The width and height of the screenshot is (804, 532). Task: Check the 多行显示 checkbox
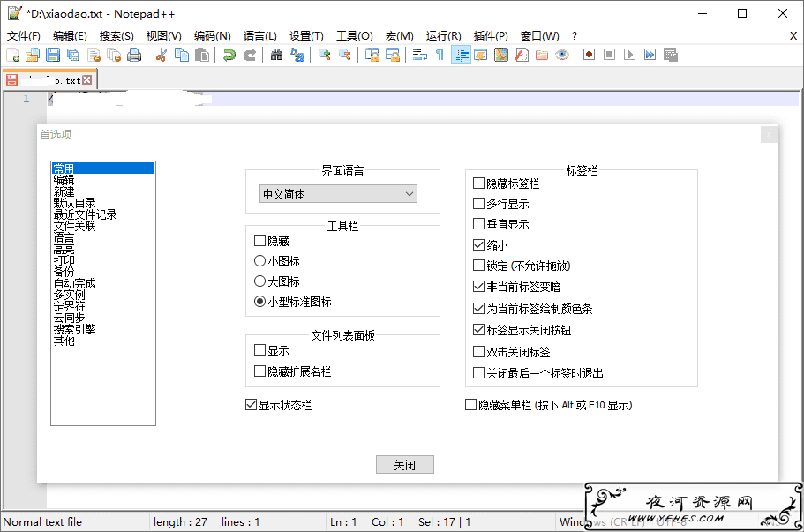(478, 204)
